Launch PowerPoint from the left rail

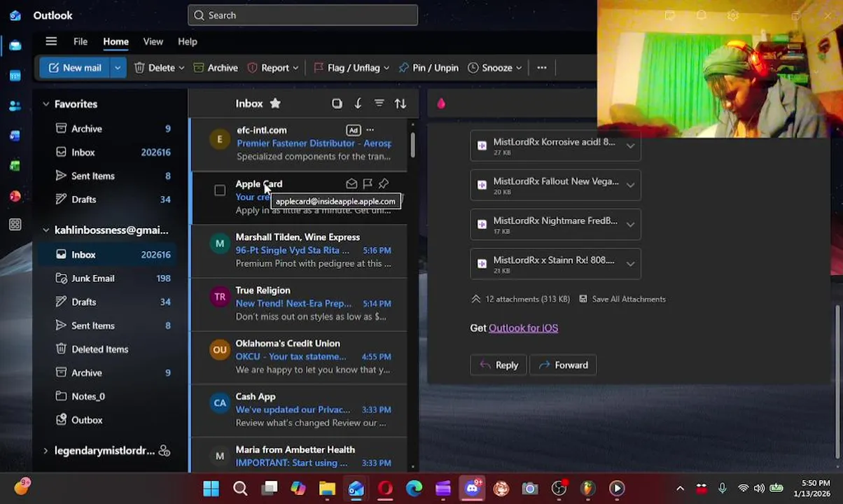15,196
